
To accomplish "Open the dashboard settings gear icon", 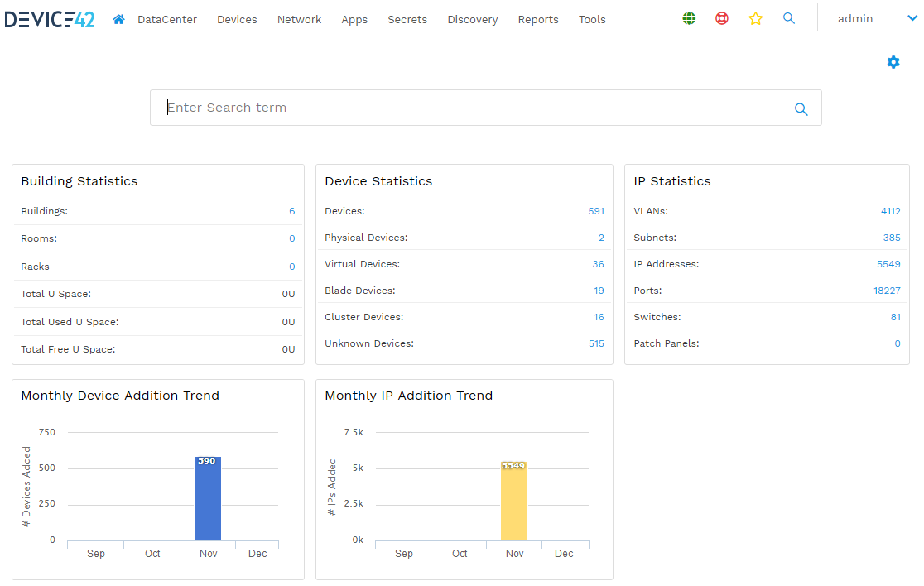I will click(x=893, y=62).
